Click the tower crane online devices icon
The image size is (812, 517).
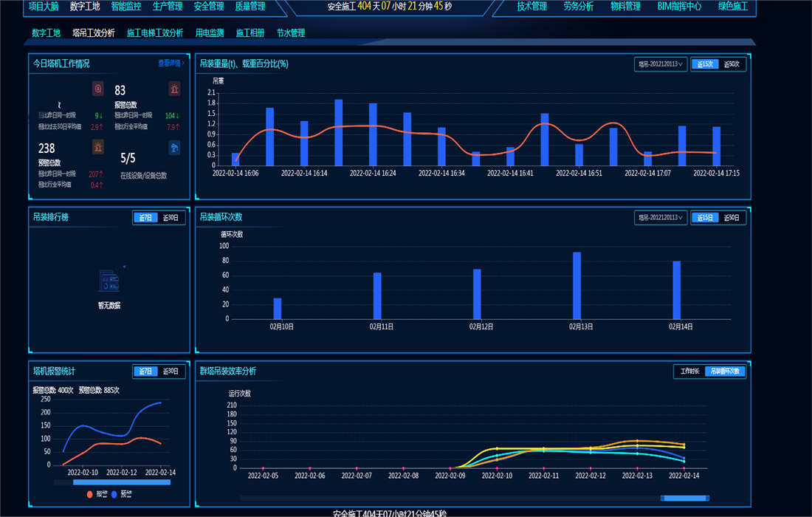(x=174, y=148)
